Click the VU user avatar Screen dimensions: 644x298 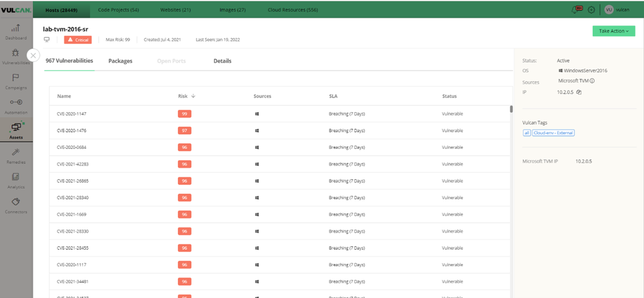(609, 10)
